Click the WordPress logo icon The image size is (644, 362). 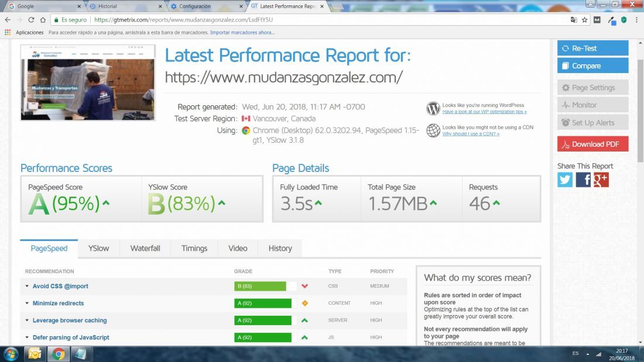pyautogui.click(x=433, y=108)
